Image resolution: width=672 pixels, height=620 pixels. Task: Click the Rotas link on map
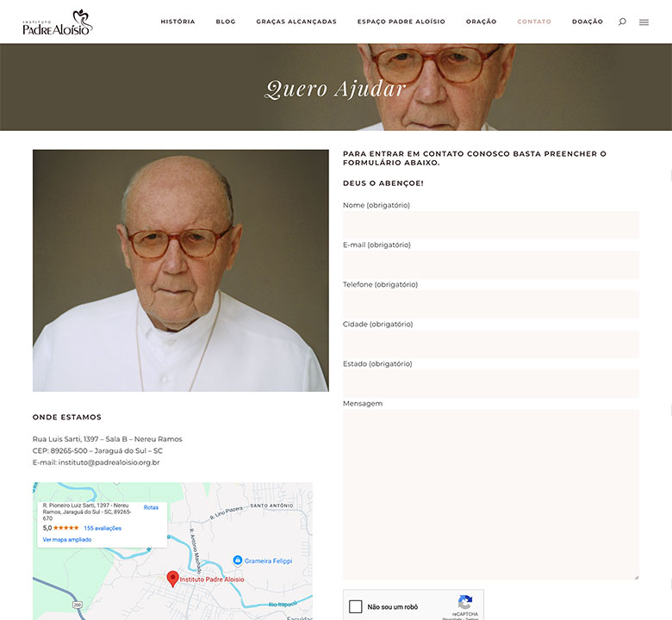point(151,507)
